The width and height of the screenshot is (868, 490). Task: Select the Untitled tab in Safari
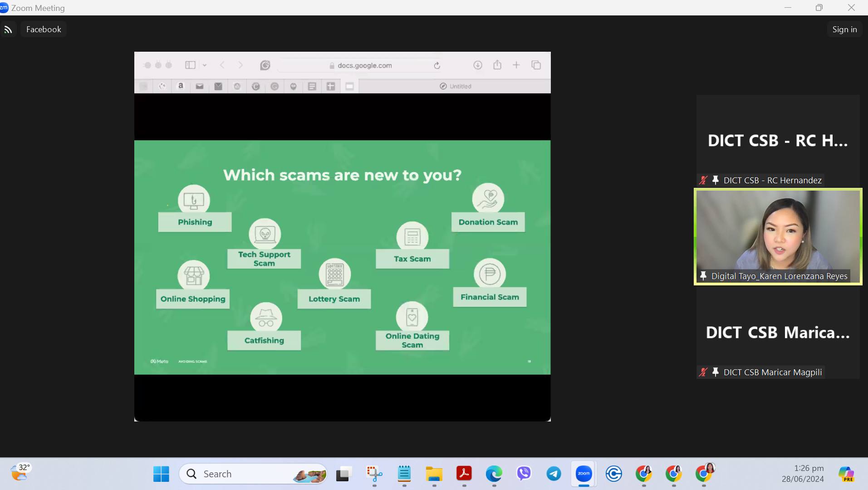(455, 86)
